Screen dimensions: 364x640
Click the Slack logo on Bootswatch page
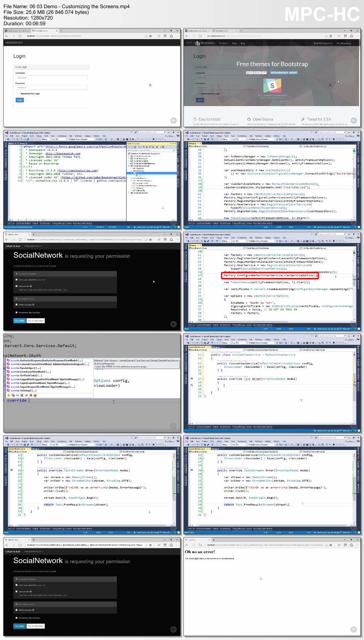click(272, 85)
